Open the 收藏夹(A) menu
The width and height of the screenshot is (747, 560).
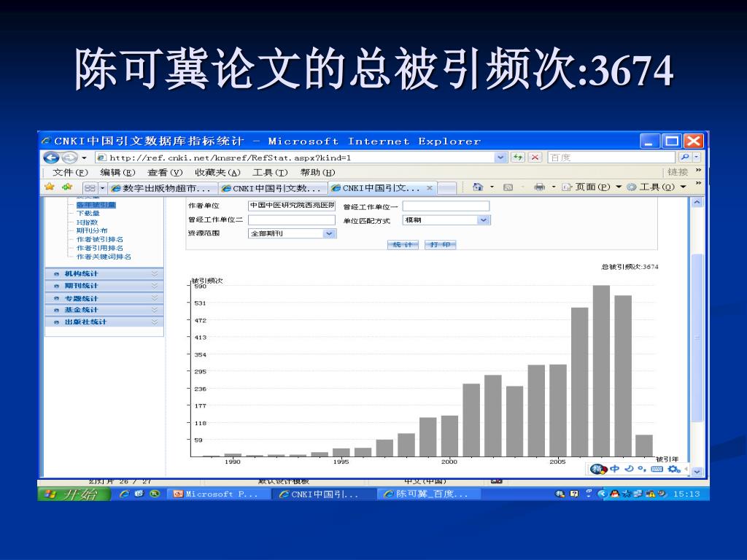pyautogui.click(x=217, y=172)
